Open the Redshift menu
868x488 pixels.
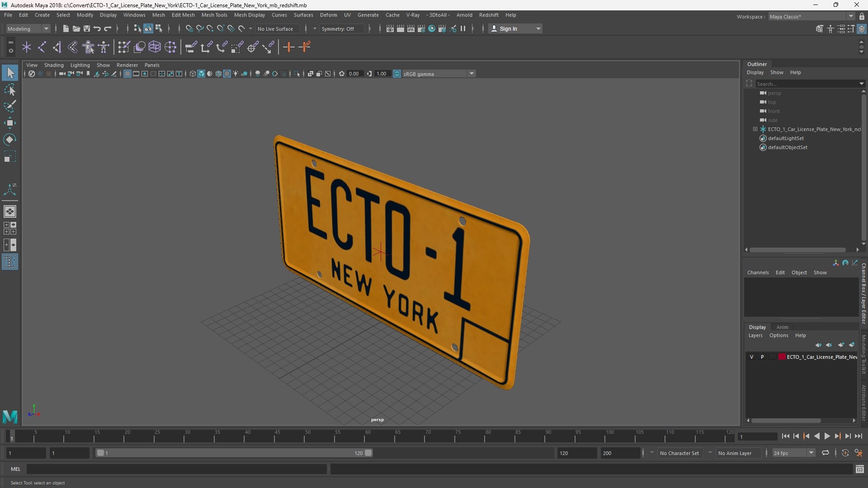[489, 15]
